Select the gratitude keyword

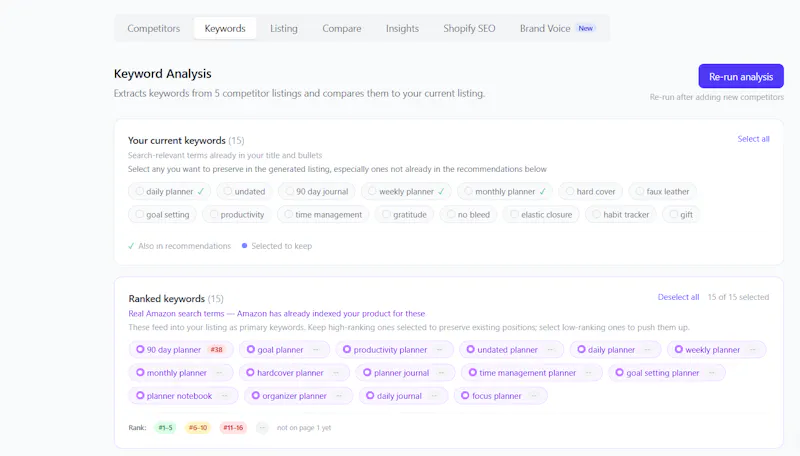click(x=405, y=214)
